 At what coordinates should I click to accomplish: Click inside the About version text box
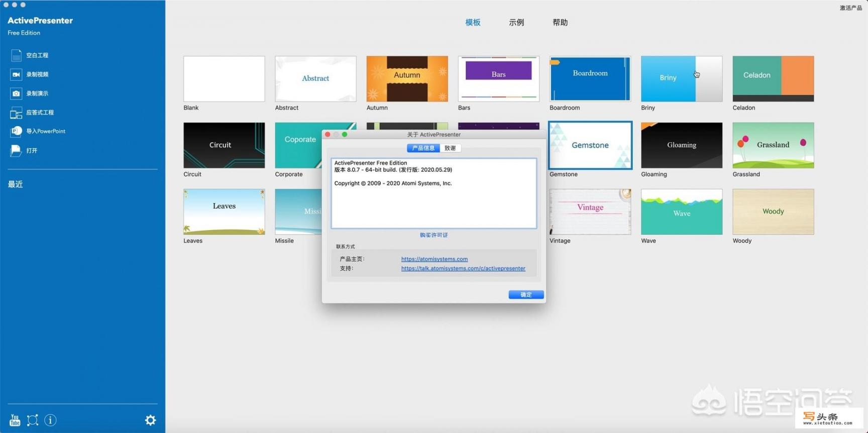[x=434, y=193]
